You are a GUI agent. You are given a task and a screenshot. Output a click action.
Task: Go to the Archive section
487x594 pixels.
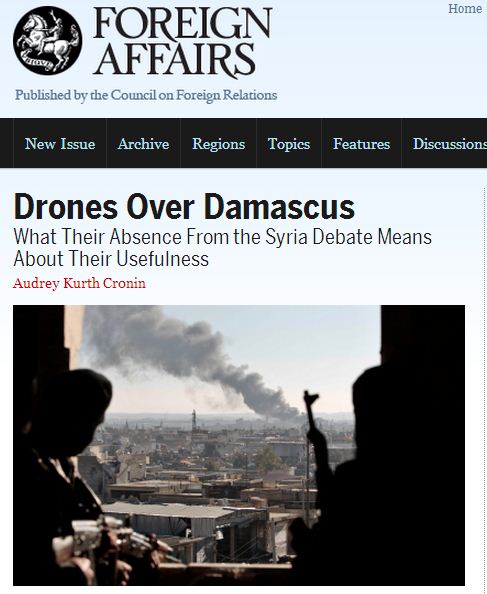pyautogui.click(x=143, y=144)
